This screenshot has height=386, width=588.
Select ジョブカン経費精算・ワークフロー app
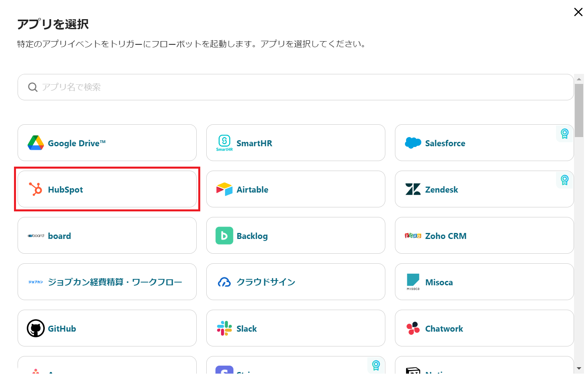(107, 282)
